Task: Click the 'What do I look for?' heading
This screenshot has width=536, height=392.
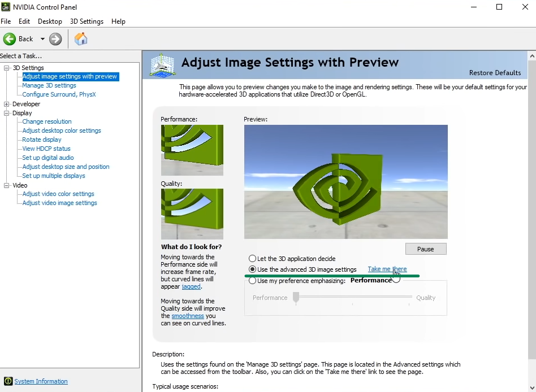Action: coord(191,247)
